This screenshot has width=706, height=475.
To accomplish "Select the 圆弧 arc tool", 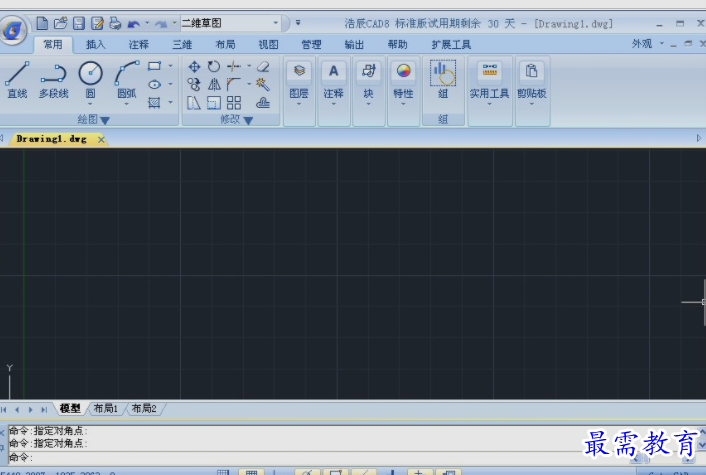I will 127,80.
